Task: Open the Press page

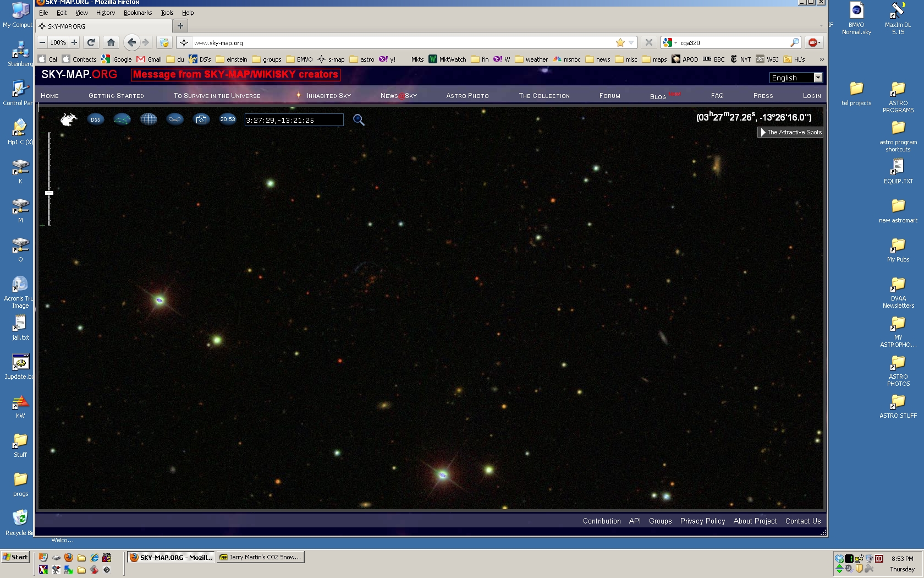Action: pyautogui.click(x=763, y=96)
